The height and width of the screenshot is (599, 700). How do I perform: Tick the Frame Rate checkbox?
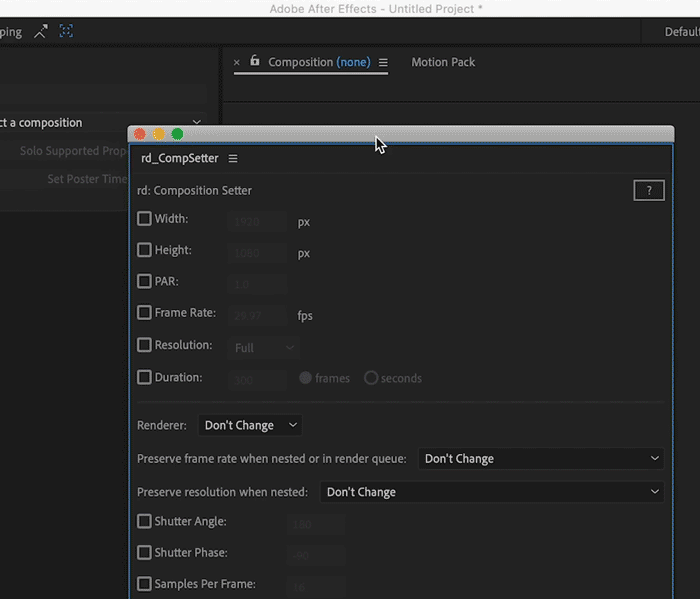(145, 313)
